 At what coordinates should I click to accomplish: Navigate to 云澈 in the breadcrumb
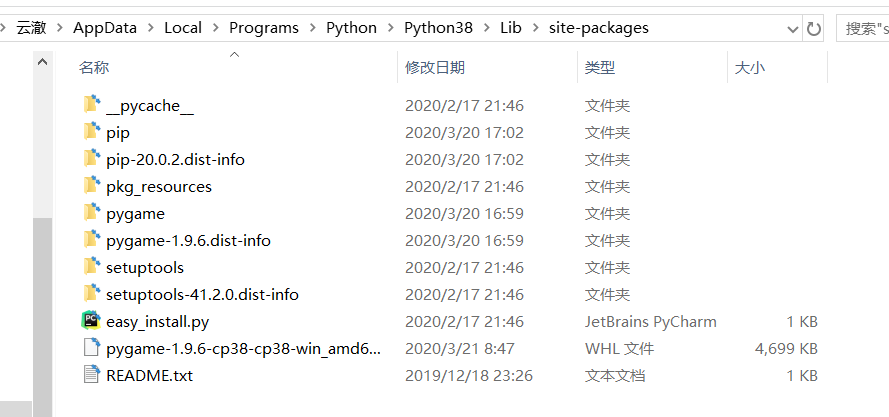(x=31, y=28)
